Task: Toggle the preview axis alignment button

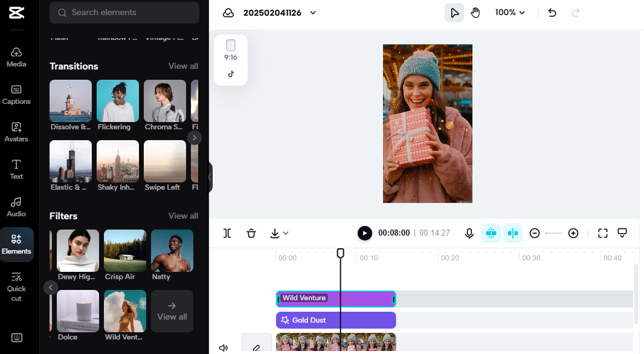Action: tap(513, 233)
